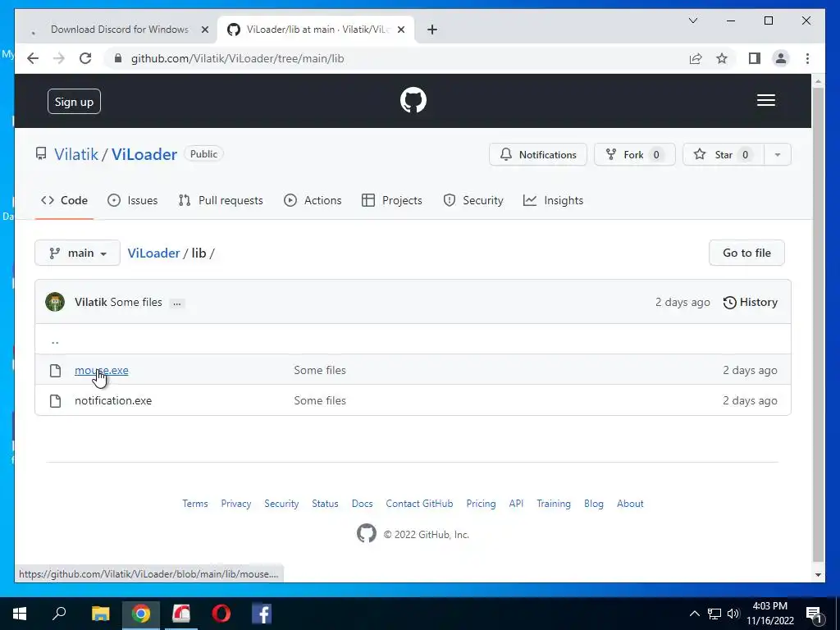Open the Blog footer link
The height and width of the screenshot is (630, 840).
pos(594,504)
